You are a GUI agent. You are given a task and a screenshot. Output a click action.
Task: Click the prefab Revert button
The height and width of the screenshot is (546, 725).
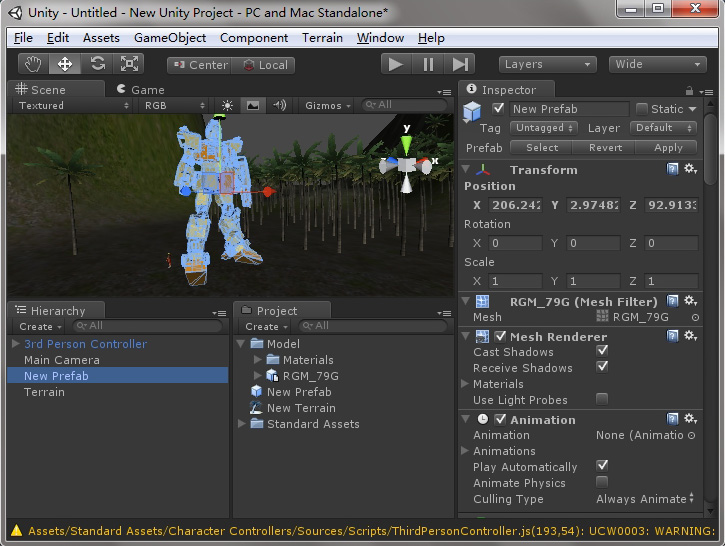coord(605,147)
